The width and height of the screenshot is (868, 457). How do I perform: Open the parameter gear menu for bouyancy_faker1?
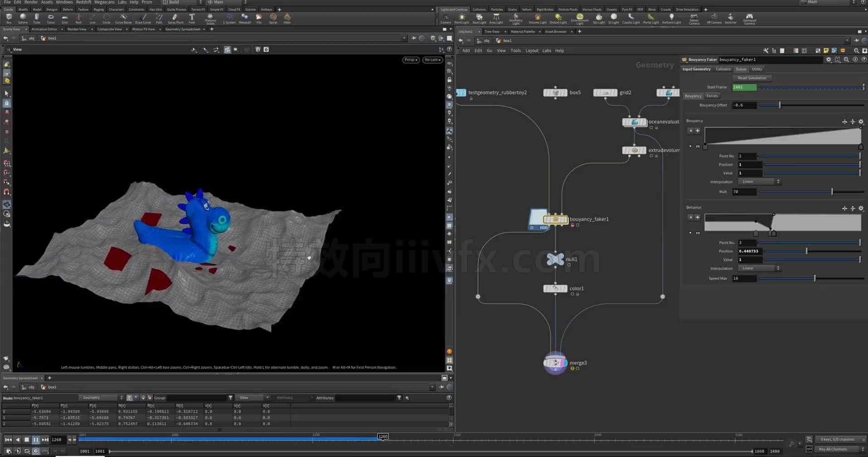click(829, 60)
